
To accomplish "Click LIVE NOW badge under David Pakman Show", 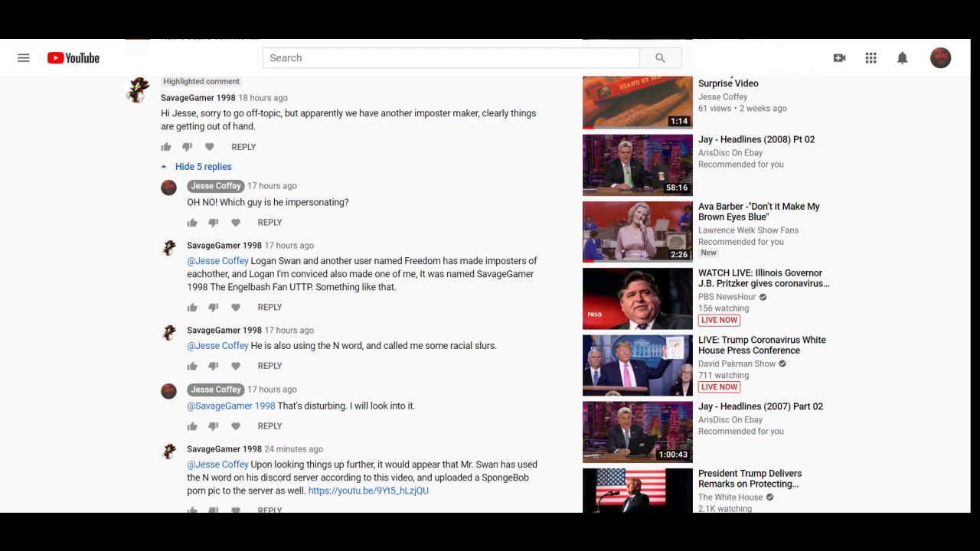I will click(x=719, y=387).
